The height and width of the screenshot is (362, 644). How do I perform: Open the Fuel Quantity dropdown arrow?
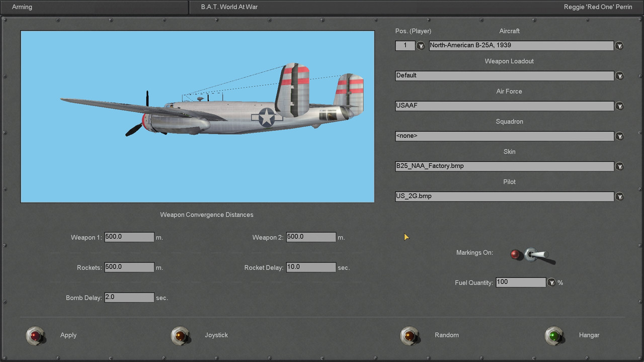coord(551,283)
